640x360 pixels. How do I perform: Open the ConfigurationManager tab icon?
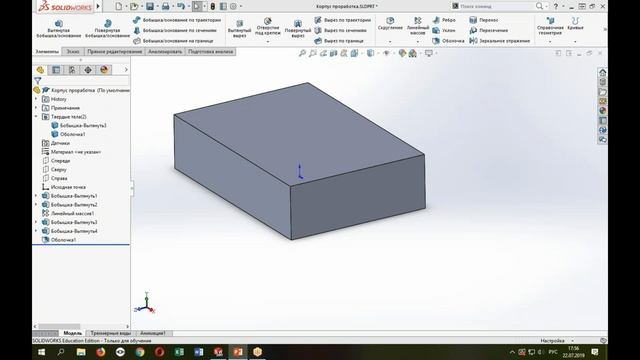pos(72,70)
